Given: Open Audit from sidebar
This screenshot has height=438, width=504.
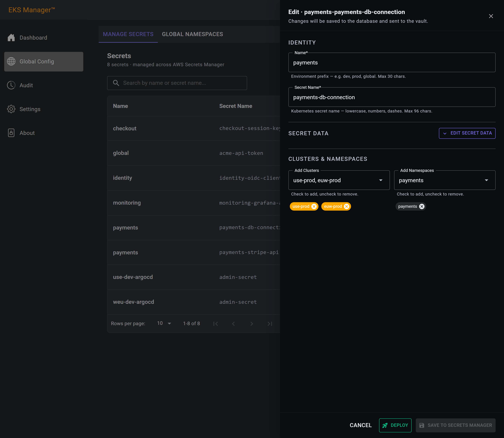Looking at the screenshot, I should coord(44,85).
